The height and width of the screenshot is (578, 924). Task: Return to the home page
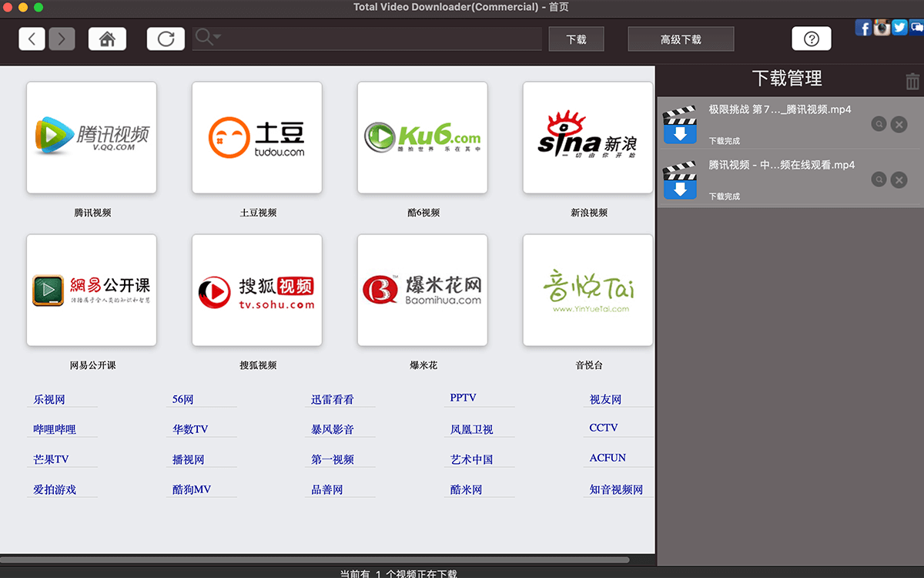tap(107, 39)
